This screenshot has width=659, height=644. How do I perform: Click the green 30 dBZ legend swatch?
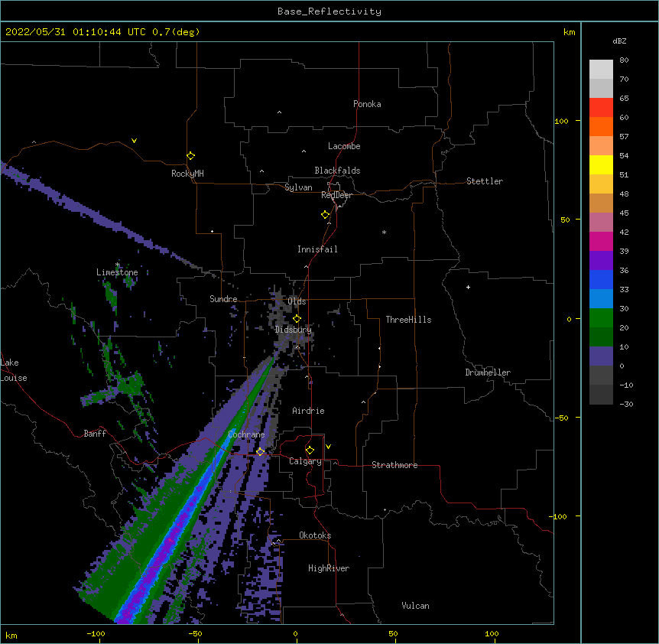(x=601, y=318)
